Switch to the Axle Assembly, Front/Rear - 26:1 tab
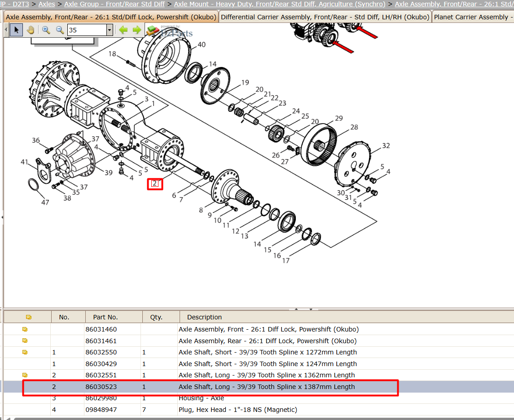 click(111, 17)
